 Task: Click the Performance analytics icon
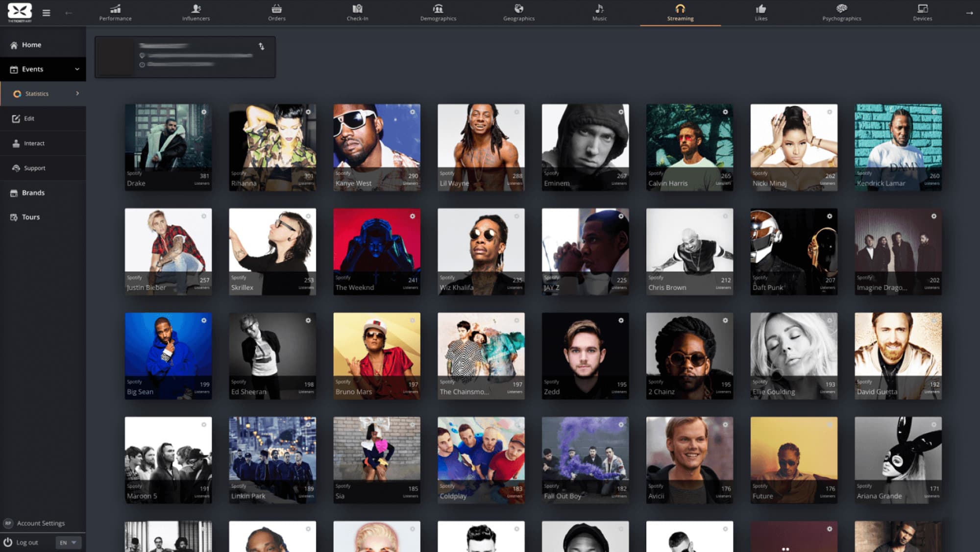point(115,9)
